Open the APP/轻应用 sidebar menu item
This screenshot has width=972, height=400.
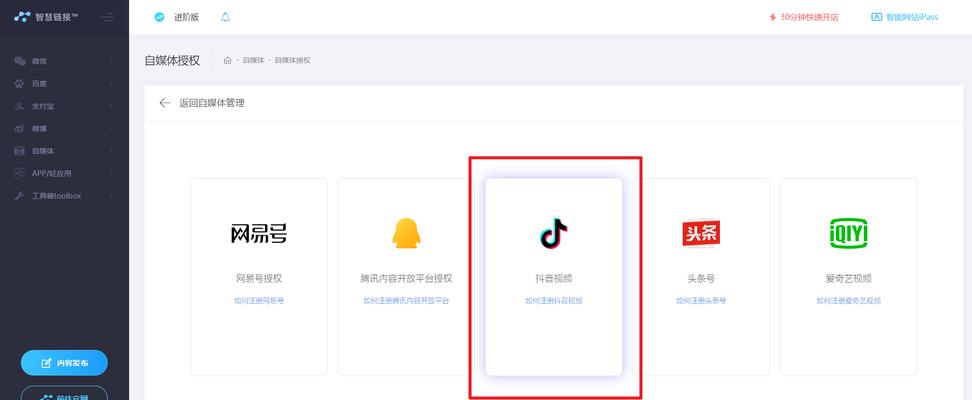point(64,173)
